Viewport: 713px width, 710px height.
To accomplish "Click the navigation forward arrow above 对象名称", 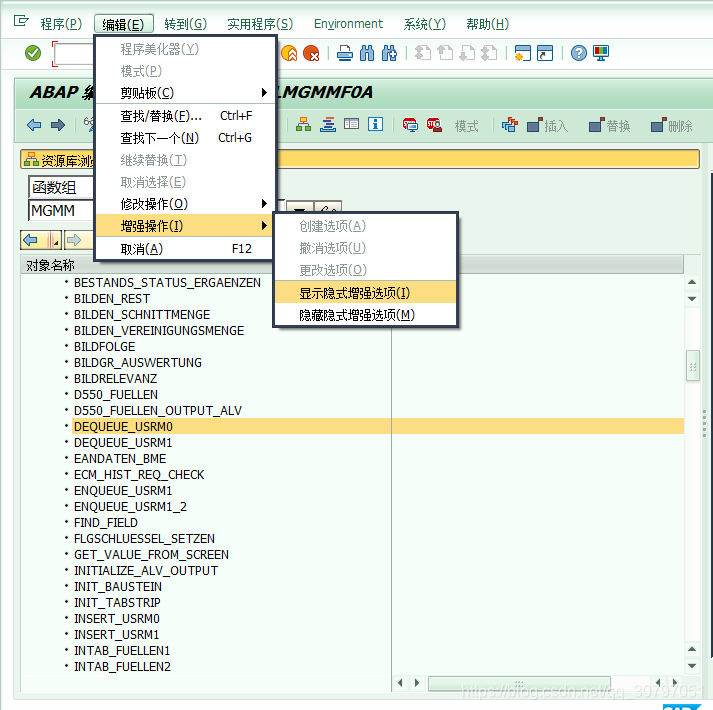I will click(74, 240).
